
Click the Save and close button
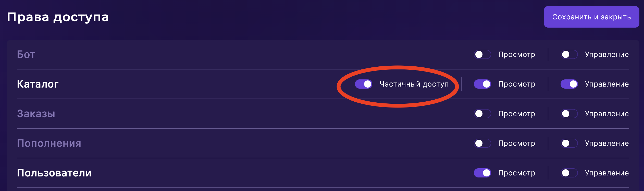point(591,17)
